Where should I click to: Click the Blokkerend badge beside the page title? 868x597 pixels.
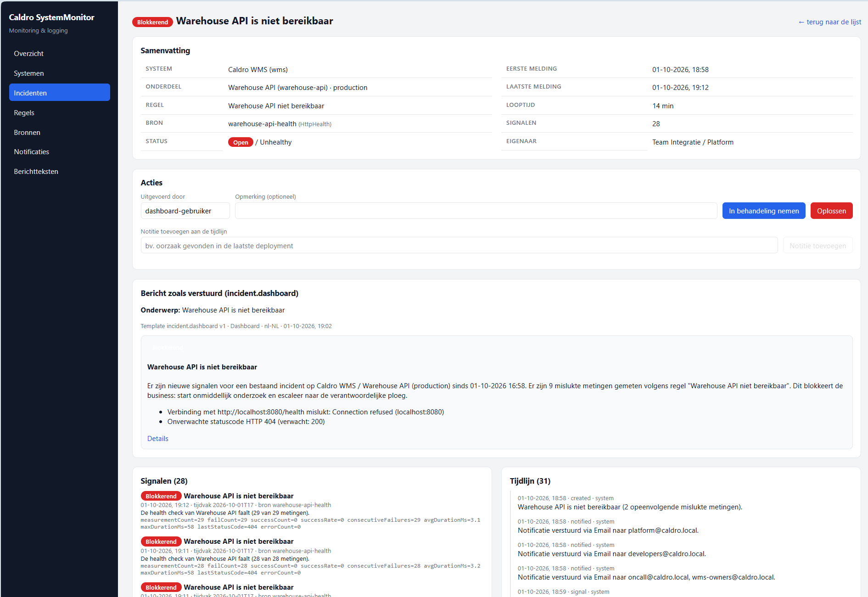pos(153,22)
